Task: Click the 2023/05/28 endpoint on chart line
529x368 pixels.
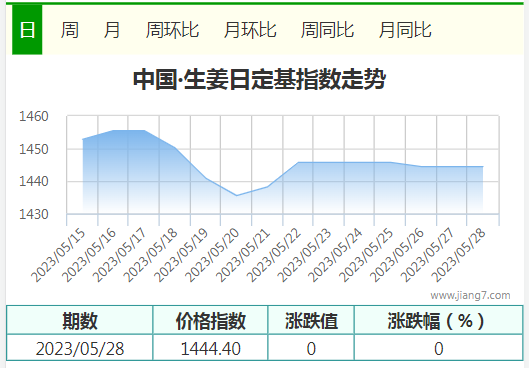Action: point(483,166)
